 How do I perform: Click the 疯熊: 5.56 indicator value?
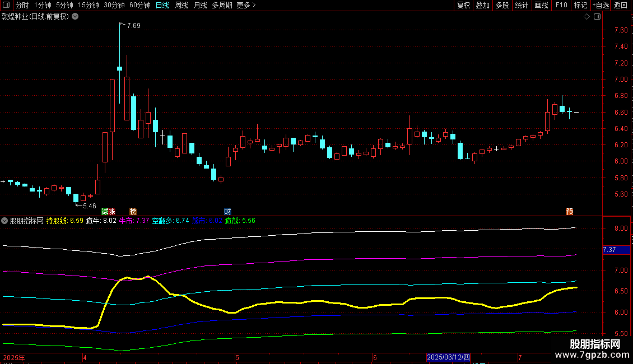point(240,221)
